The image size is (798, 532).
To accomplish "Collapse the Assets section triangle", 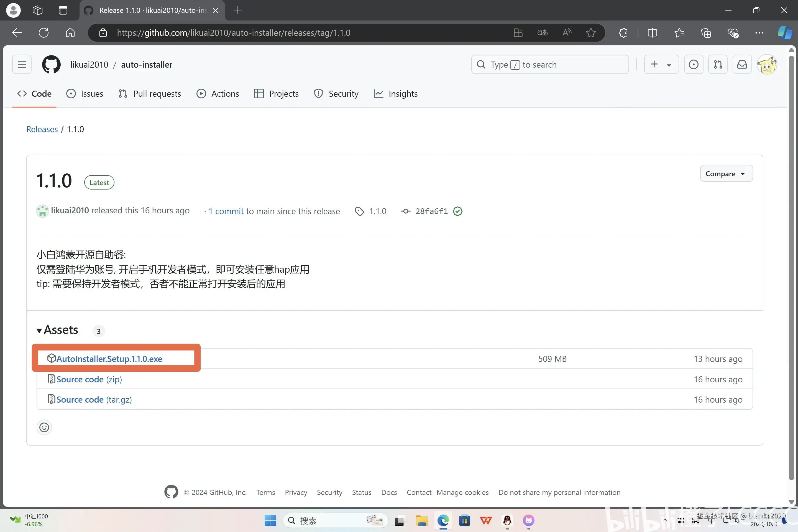I will 39,331.
